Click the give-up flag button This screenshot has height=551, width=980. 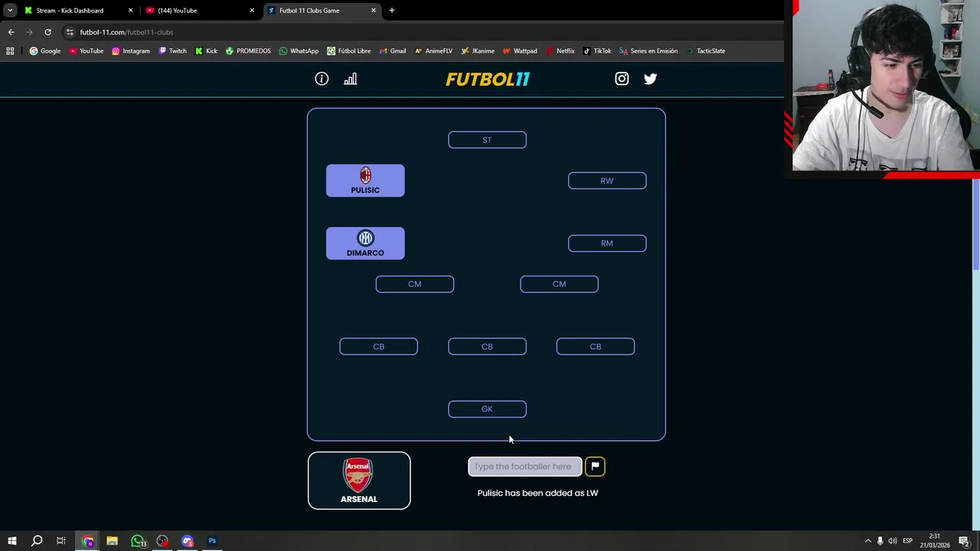pyautogui.click(x=595, y=466)
